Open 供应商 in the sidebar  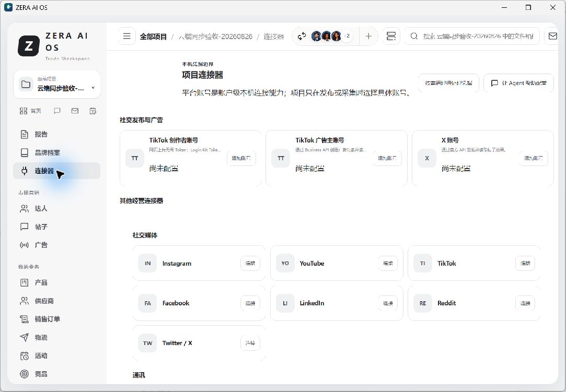pos(56,301)
